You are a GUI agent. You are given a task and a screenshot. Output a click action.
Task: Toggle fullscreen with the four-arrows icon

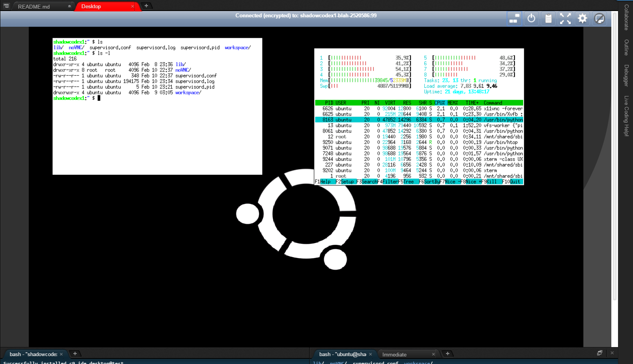click(565, 18)
